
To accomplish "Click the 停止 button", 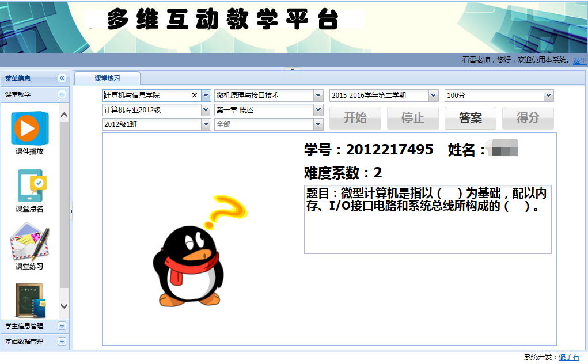I will pos(412,118).
